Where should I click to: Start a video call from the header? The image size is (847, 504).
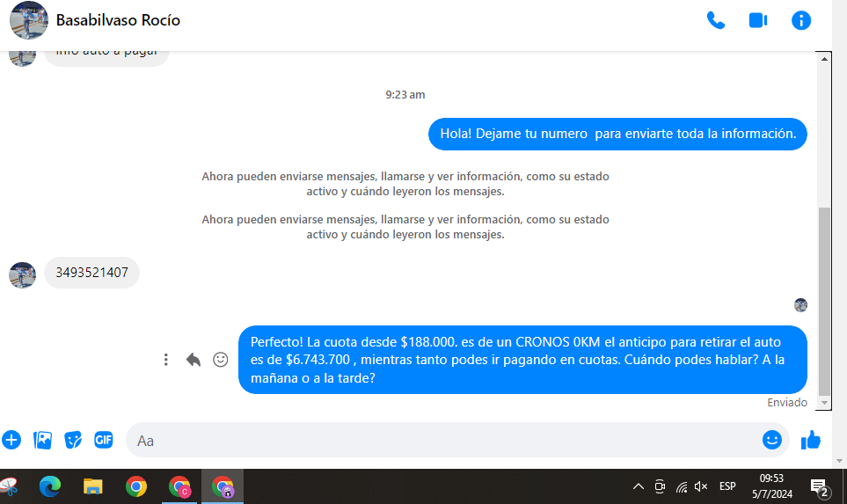tap(758, 20)
